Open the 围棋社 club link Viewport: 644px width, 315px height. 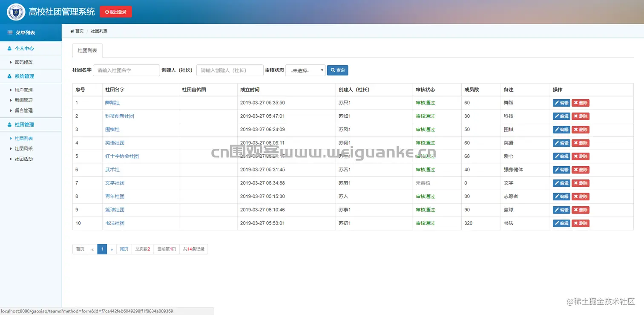coord(112,130)
